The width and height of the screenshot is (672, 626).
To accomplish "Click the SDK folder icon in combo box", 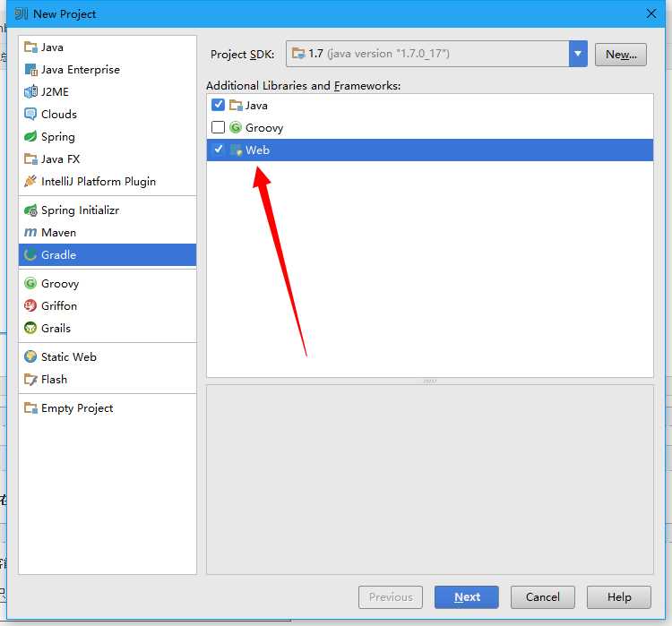I will [298, 54].
